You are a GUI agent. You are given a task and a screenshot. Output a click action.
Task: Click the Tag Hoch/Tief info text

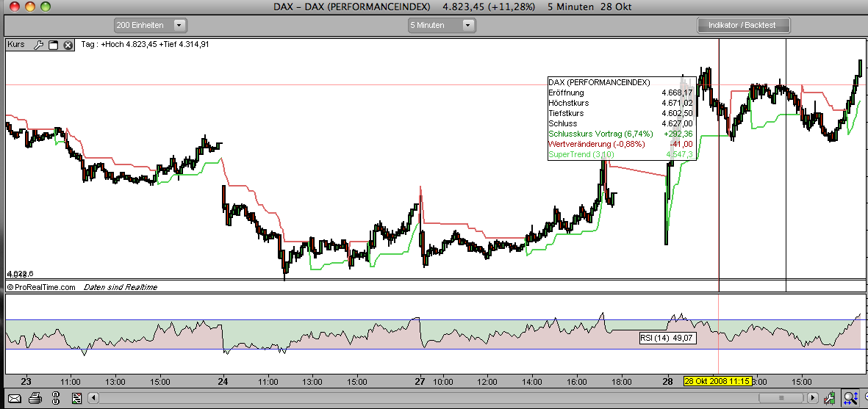click(x=145, y=45)
